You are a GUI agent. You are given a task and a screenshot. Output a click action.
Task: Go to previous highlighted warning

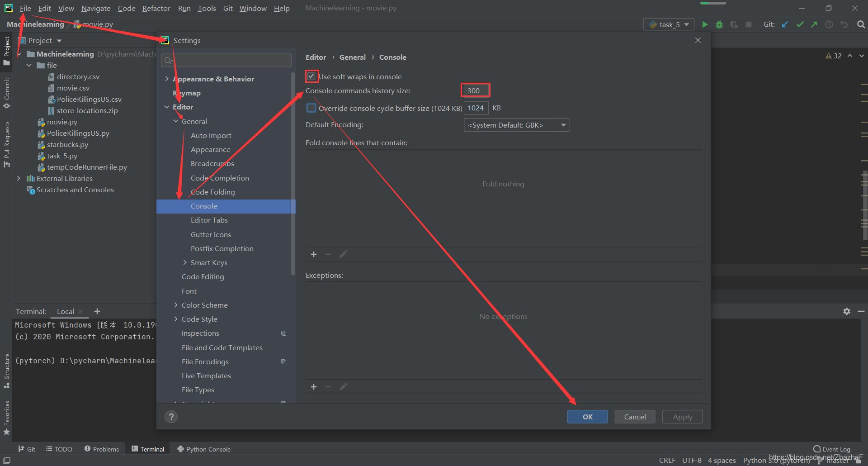pos(850,56)
